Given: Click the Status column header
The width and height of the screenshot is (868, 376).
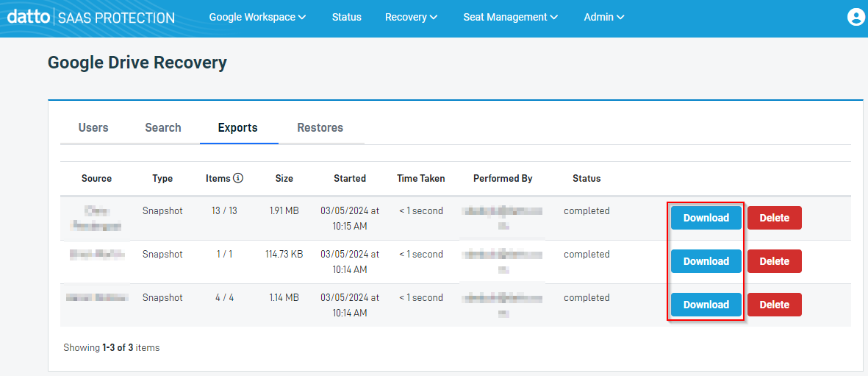Looking at the screenshot, I should click(x=587, y=179).
